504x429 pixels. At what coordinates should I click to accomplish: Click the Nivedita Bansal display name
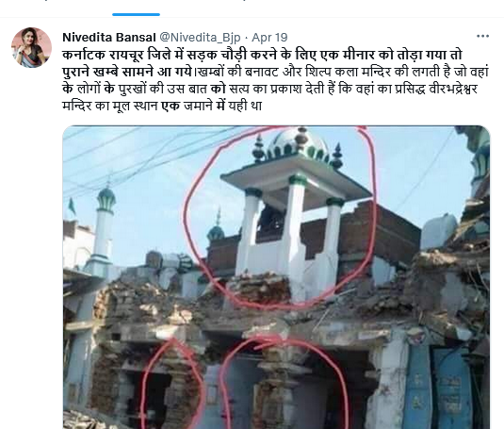109,38
